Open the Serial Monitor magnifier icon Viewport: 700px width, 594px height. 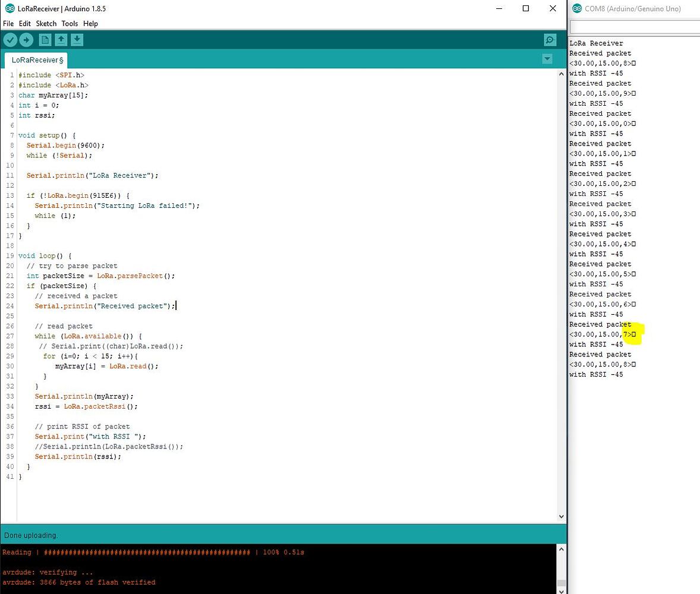click(549, 39)
